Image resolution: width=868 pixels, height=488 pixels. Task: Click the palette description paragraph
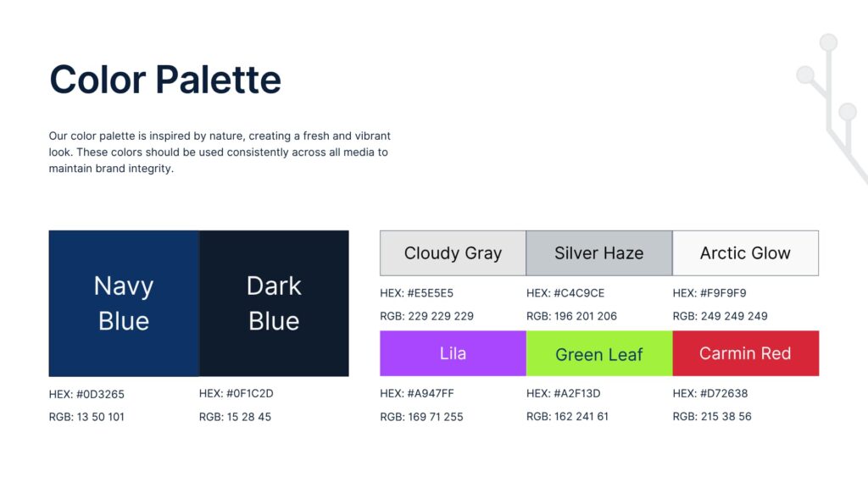point(220,152)
